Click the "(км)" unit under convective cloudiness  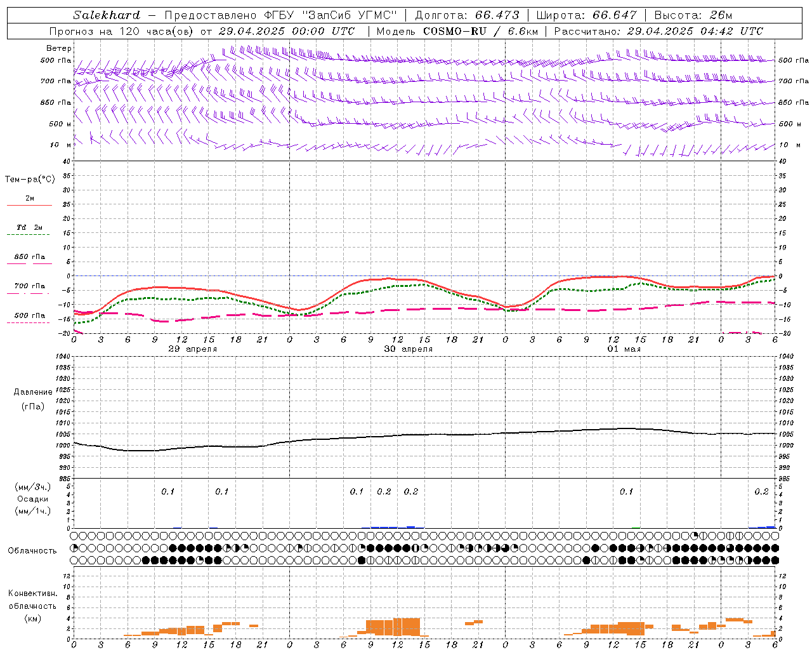coord(33,618)
